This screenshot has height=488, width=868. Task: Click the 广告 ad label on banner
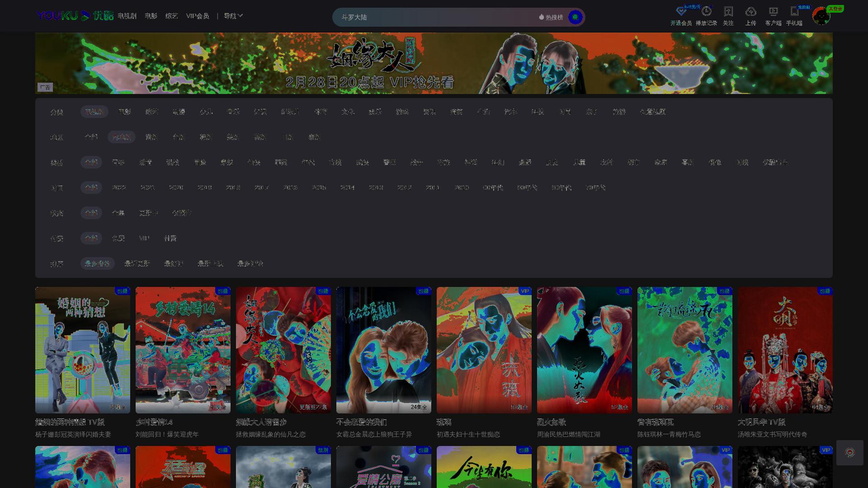coord(45,87)
